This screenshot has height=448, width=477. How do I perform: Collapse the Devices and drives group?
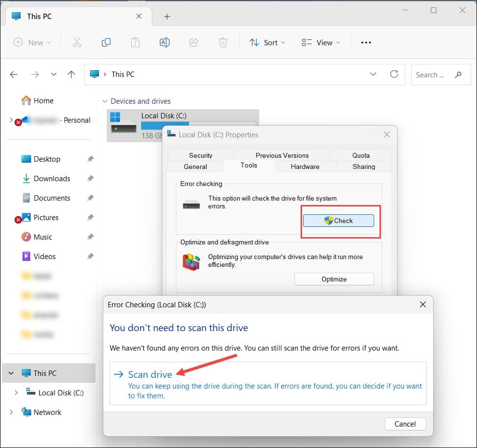point(105,101)
